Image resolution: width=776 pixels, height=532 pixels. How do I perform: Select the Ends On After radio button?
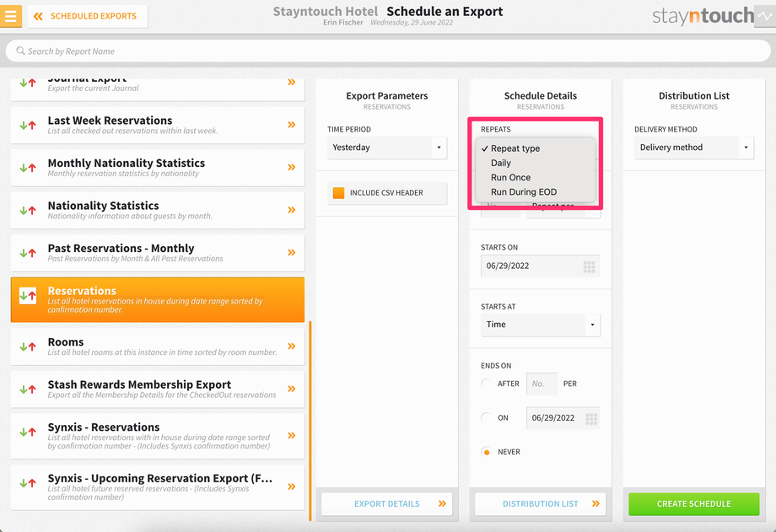point(487,384)
